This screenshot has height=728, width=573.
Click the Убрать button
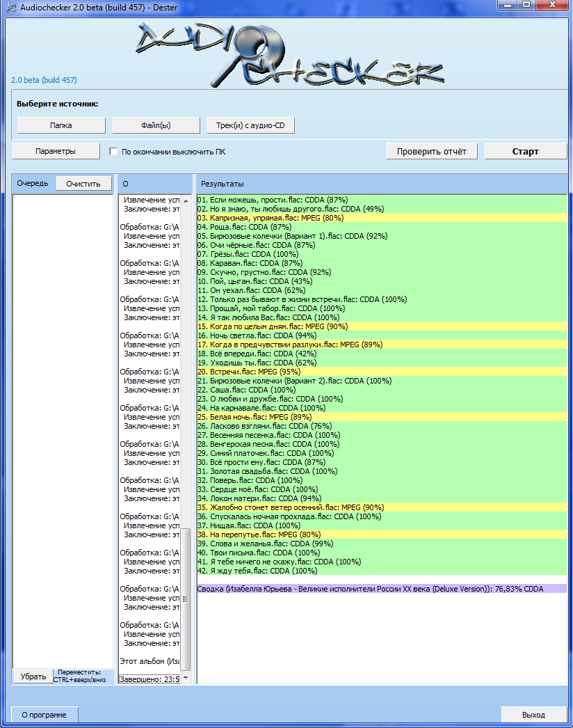coord(33,676)
